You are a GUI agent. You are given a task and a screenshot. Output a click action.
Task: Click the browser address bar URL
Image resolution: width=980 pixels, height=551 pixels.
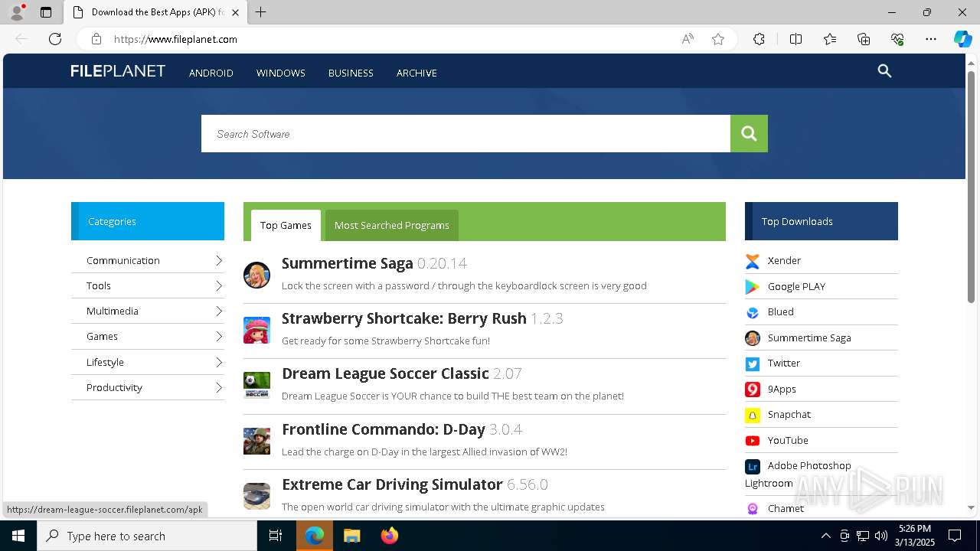tap(175, 39)
